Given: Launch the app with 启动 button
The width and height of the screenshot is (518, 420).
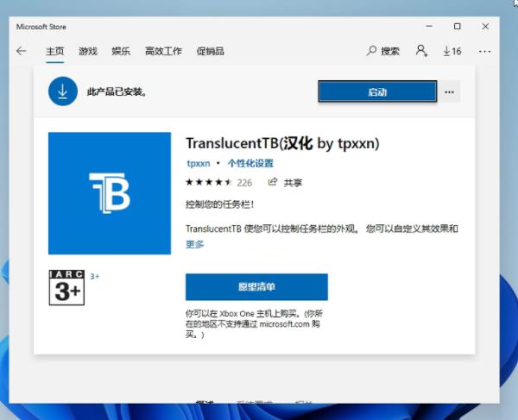Looking at the screenshot, I should click(377, 91).
